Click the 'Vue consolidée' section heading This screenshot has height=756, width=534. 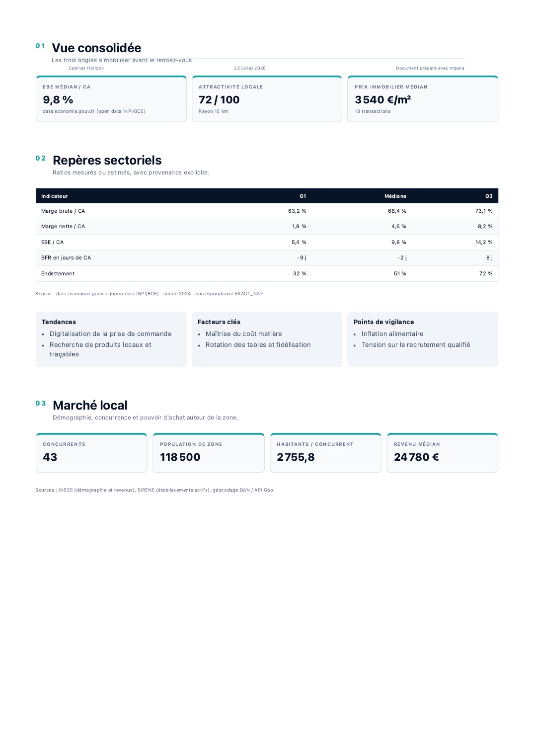pyautogui.click(x=96, y=48)
